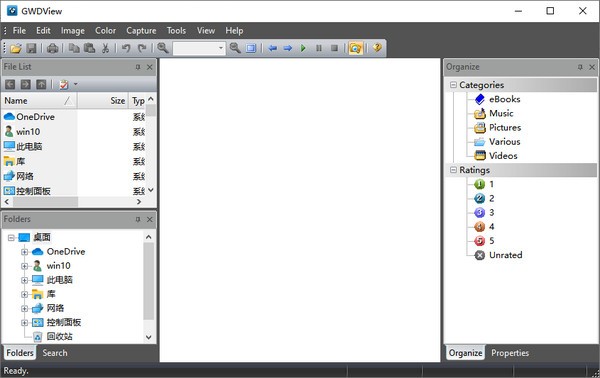Click the Help question mark icon
This screenshot has width=600, height=378.
377,48
